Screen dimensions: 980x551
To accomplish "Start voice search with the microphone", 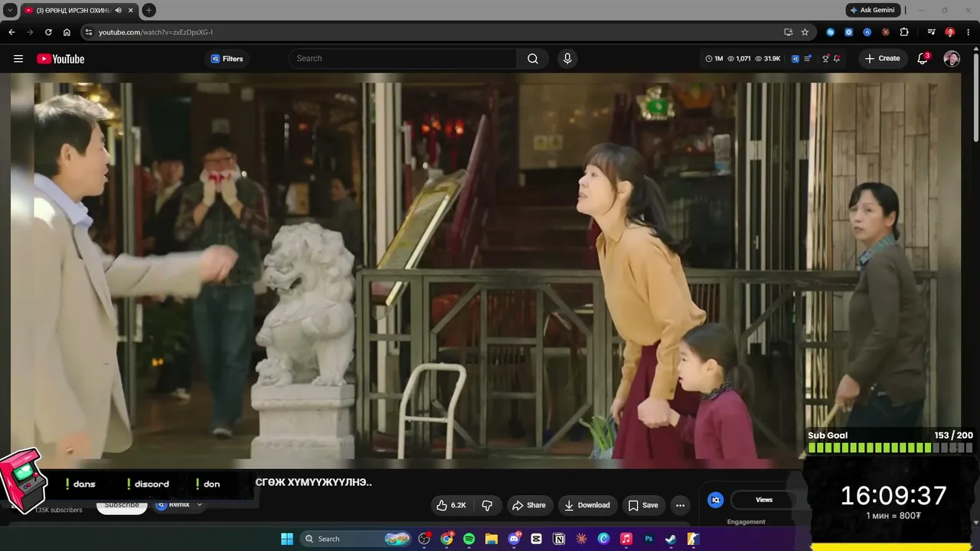I will tap(567, 59).
